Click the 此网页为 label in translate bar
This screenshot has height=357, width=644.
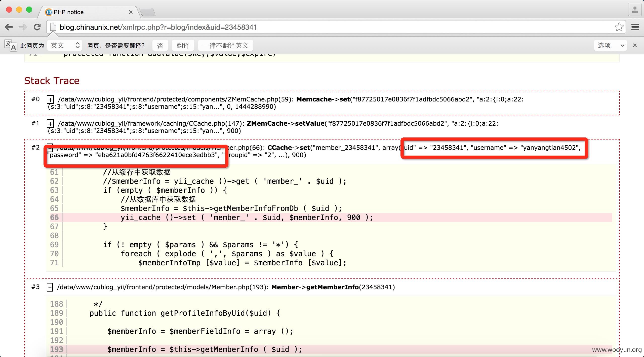32,46
